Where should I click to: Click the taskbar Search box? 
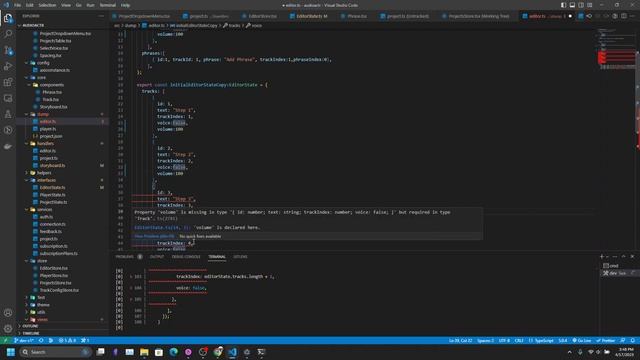point(55,352)
